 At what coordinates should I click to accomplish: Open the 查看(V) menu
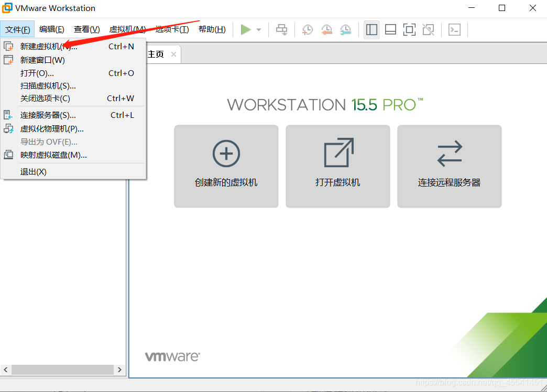pyautogui.click(x=87, y=29)
